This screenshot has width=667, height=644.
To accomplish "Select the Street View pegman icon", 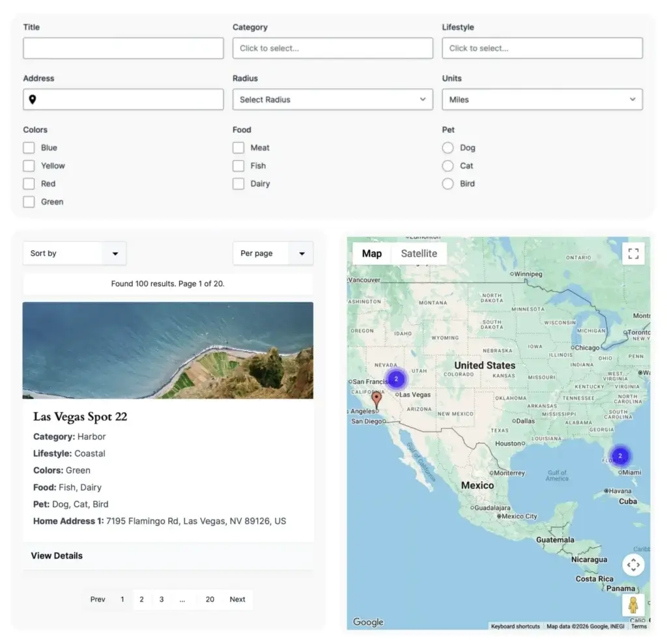I will pos(633,605).
